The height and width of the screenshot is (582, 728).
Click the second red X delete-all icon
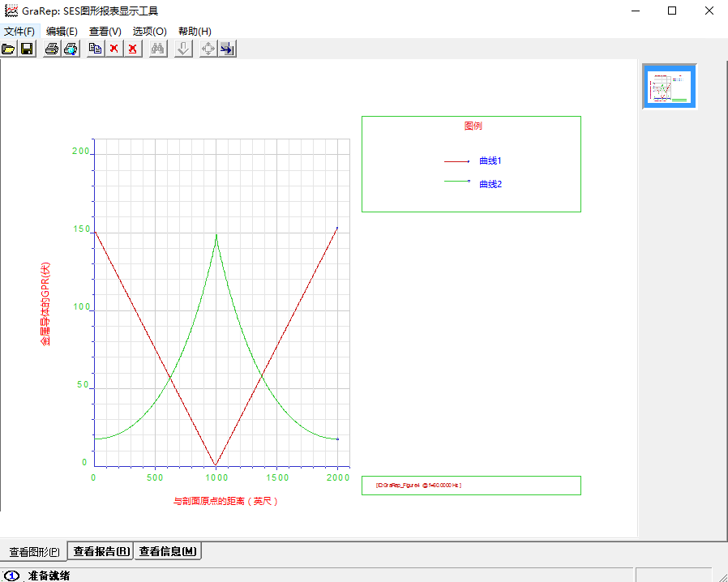point(132,49)
